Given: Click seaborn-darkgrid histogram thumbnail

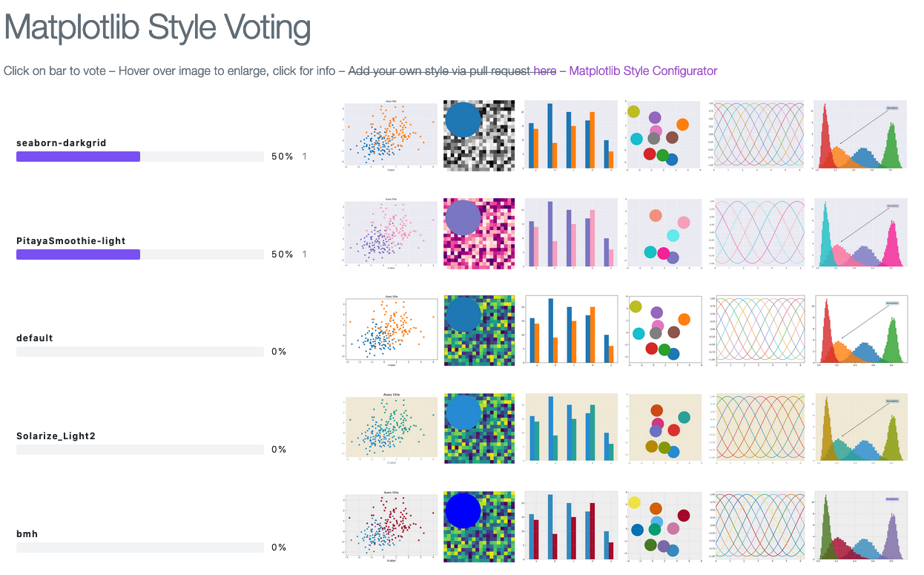Looking at the screenshot, I should (861, 135).
